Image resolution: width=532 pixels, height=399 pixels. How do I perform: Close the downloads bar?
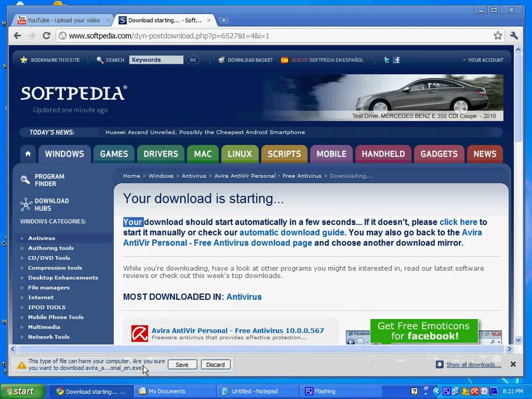pos(513,365)
